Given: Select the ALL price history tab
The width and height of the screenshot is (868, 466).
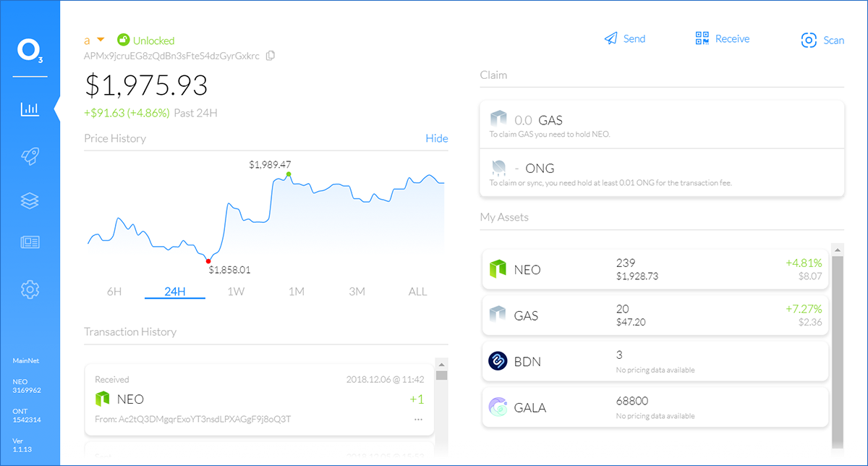Looking at the screenshot, I should click(x=417, y=291).
